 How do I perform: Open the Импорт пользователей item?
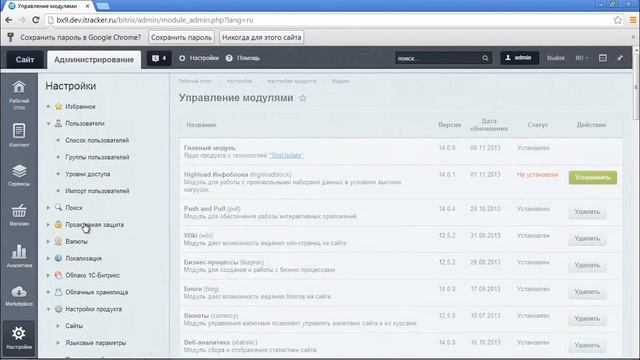[97, 191]
